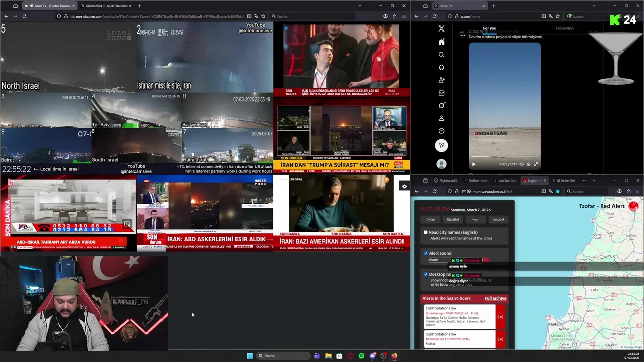Image resolution: width=644 pixels, height=362 pixels.
Task: Switch Tzofar language to Español
Action: 453,219
